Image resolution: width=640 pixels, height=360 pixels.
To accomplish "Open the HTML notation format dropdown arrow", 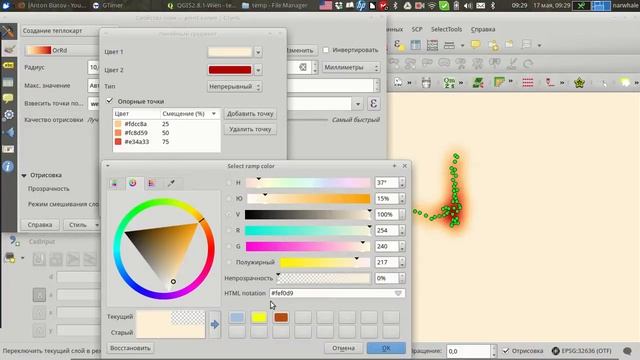I will coord(398,293).
